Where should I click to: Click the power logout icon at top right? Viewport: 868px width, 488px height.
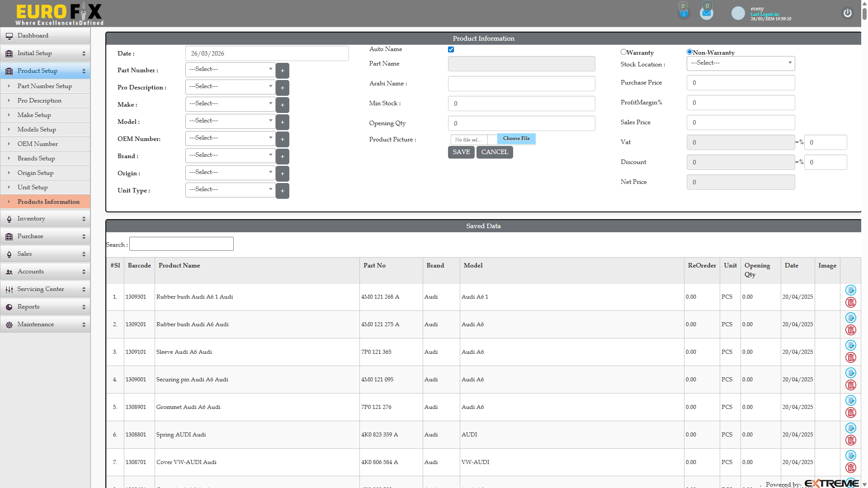[847, 13]
